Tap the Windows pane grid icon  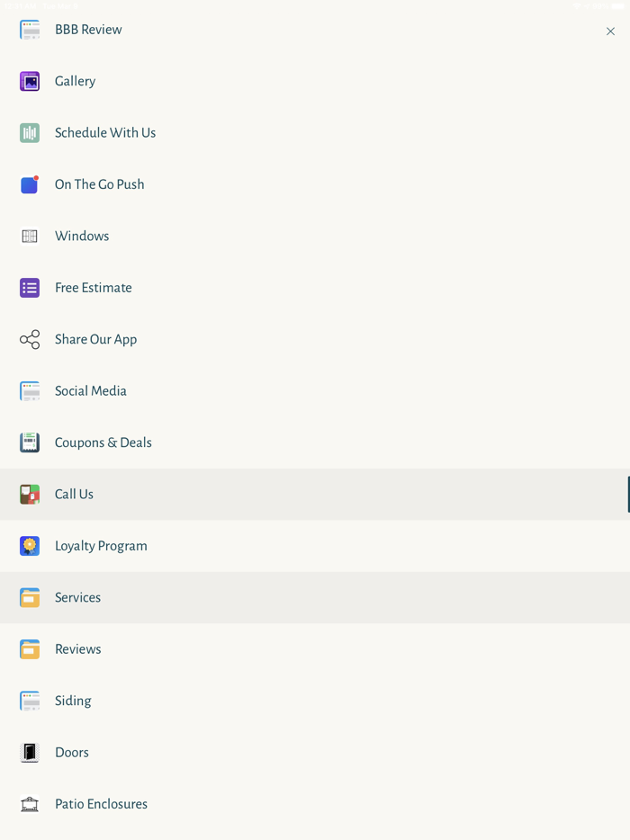30,237
